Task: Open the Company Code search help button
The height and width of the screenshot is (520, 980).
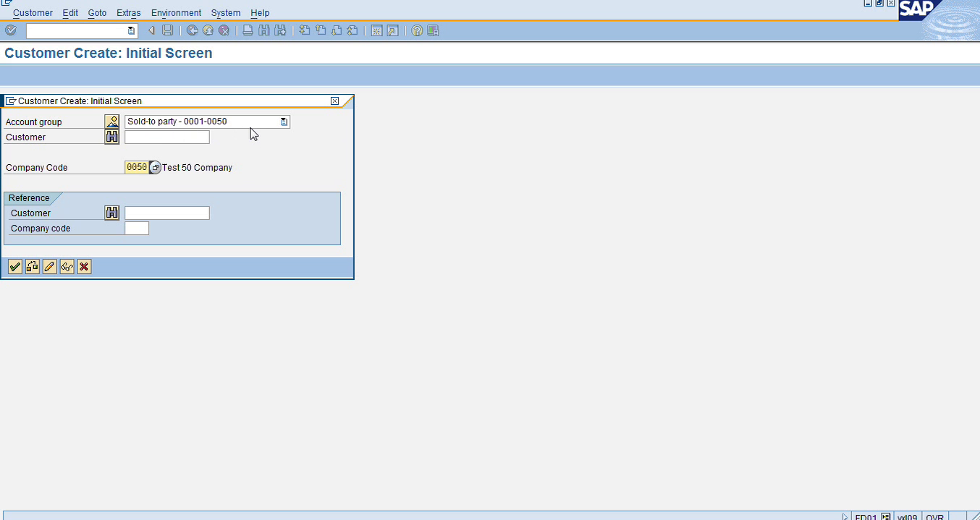Action: tap(155, 167)
